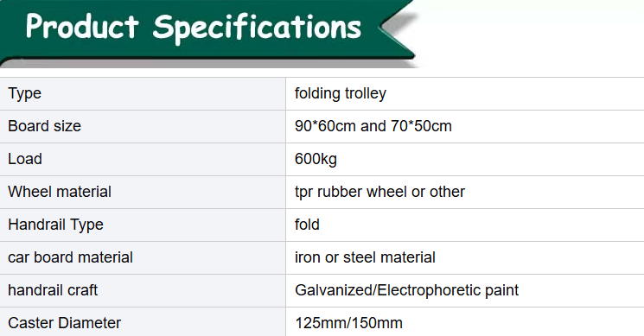This screenshot has height=336, width=644.
Task: Select the handrail craft label
Action: (53, 290)
